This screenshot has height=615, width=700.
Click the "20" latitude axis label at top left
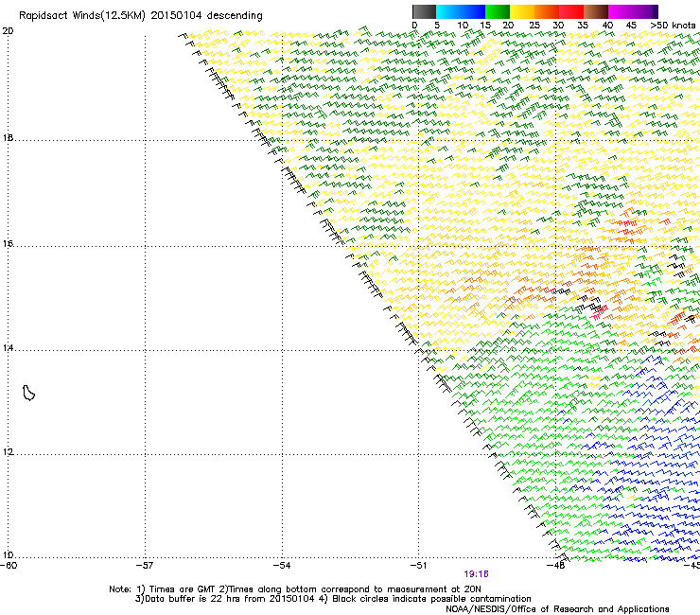8,31
